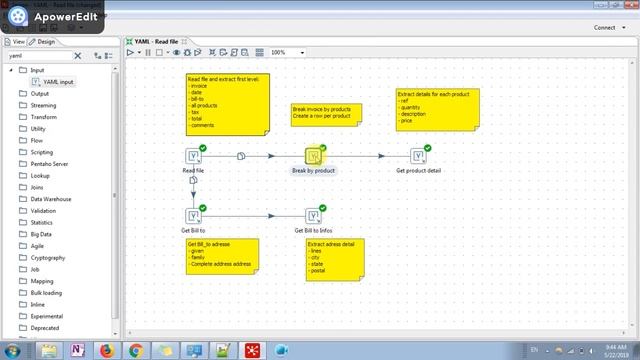The width and height of the screenshot is (640, 360).
Task: Click the Connect button
Action: click(x=604, y=28)
